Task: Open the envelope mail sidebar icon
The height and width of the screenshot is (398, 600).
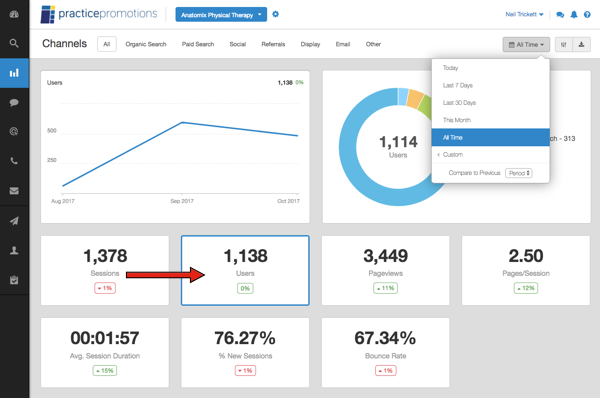Action: [x=14, y=191]
